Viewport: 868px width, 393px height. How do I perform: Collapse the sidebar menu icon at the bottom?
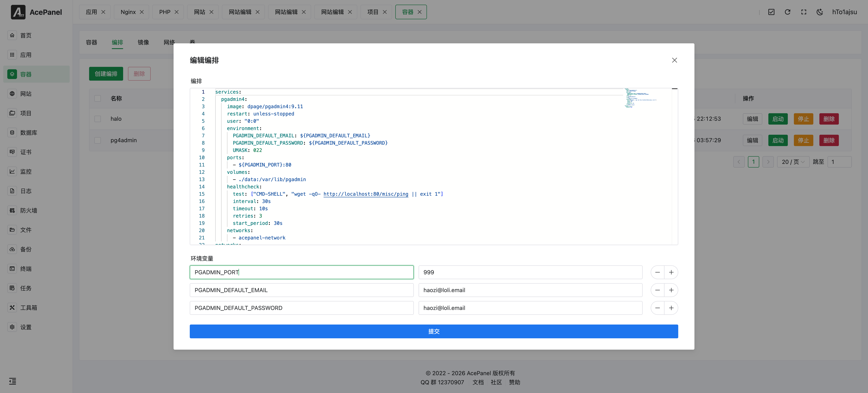tap(13, 381)
